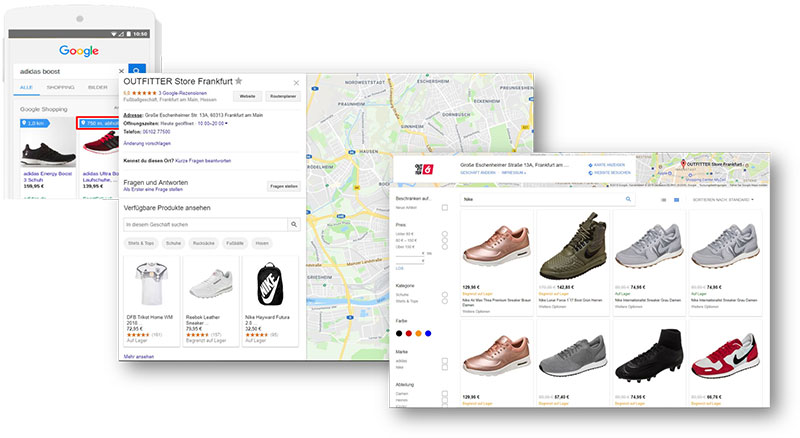Open the Reebok Leather Sneaker product card
Image resolution: width=800 pixels, height=438 pixels.
point(211,302)
